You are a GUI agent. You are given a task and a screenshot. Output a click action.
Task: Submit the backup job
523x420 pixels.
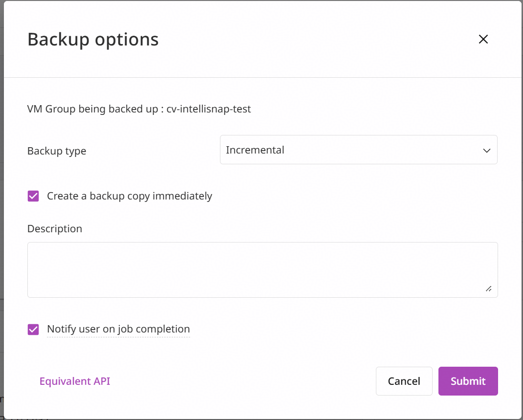tap(468, 381)
